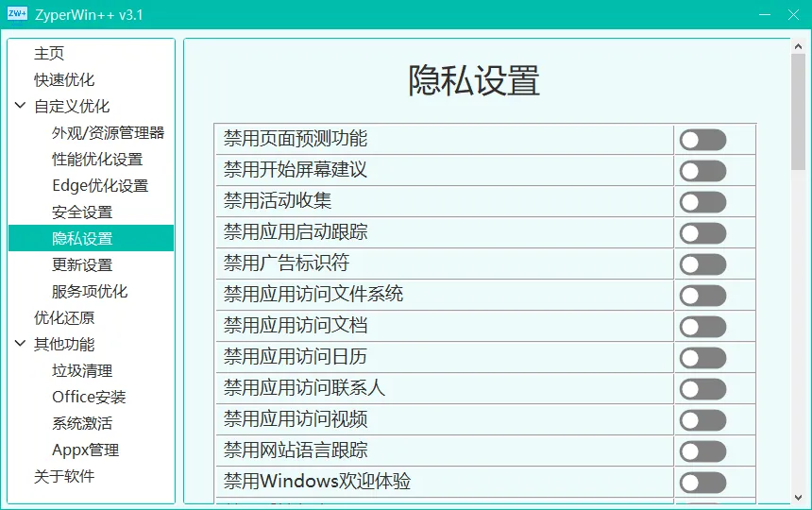Collapse the 自定义优化 tree node arrow
Screen dimensions: 812x510
20,107
